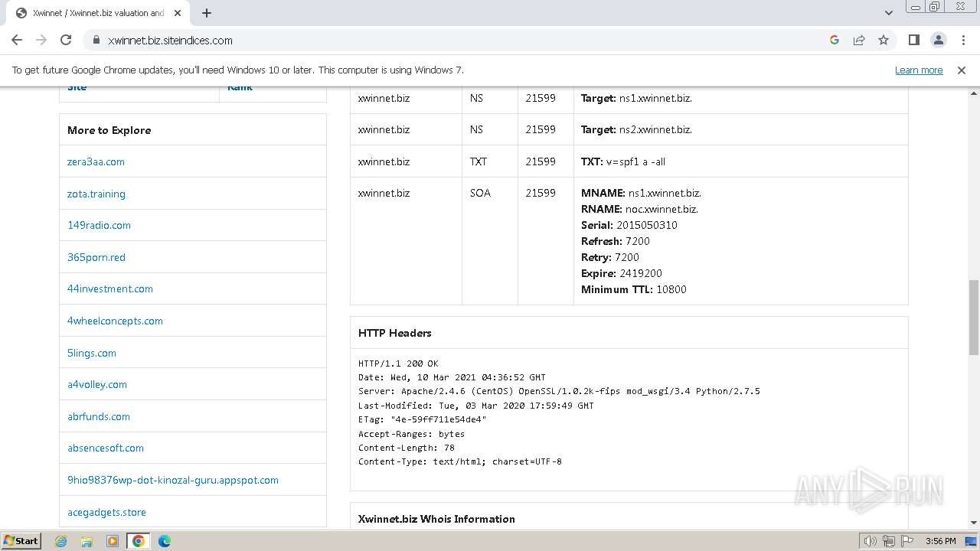This screenshot has height=551, width=980.
Task: Select the Server header line text
Action: 559,391
